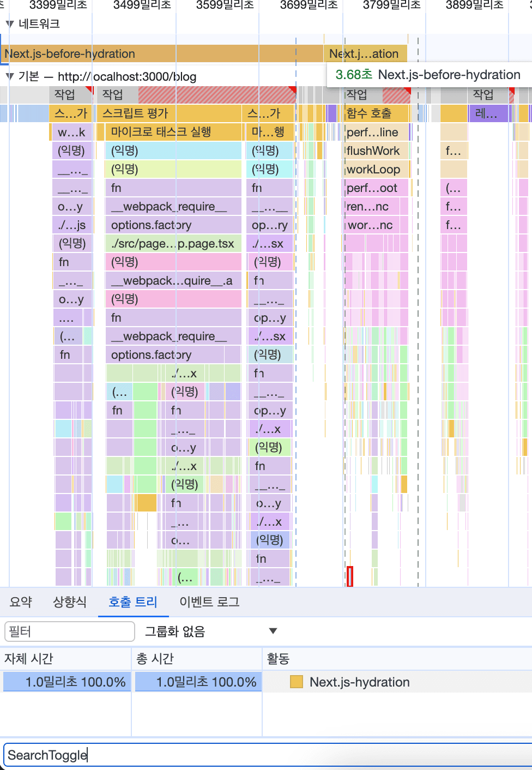Click inside the 필터 filter field
Image resolution: width=532 pixels, height=770 pixels.
point(69,631)
